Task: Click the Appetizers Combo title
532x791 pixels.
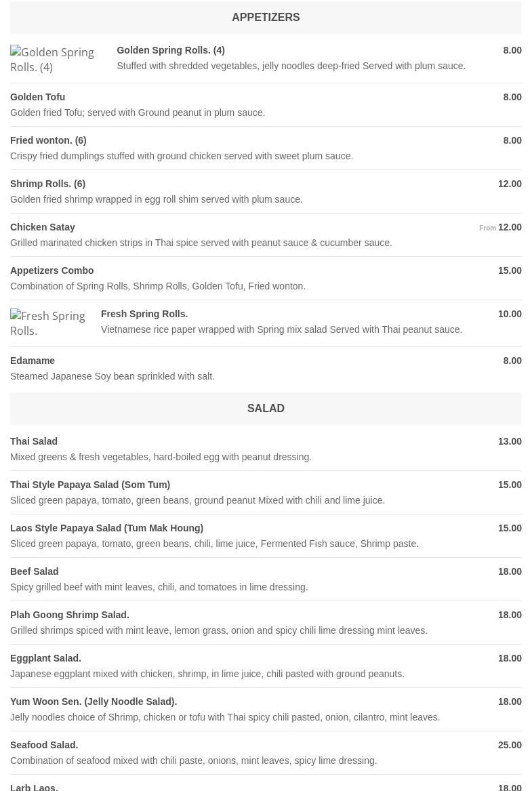Action: tap(52, 270)
